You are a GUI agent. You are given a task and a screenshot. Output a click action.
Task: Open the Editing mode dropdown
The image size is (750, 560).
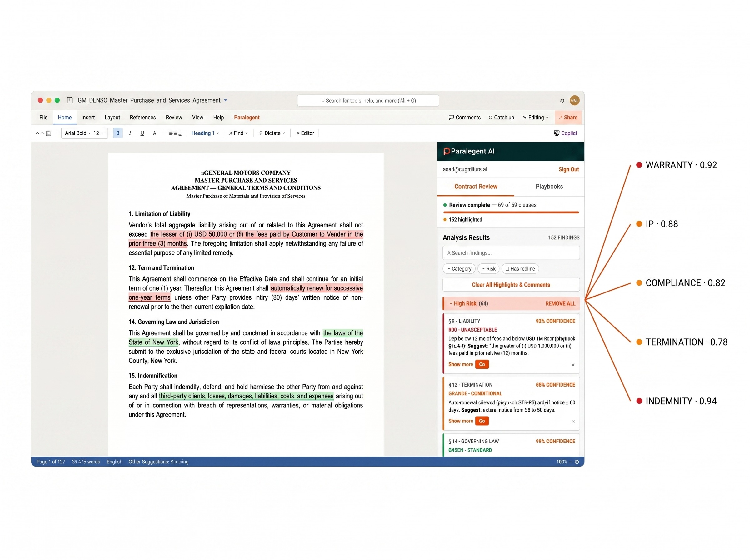535,117
